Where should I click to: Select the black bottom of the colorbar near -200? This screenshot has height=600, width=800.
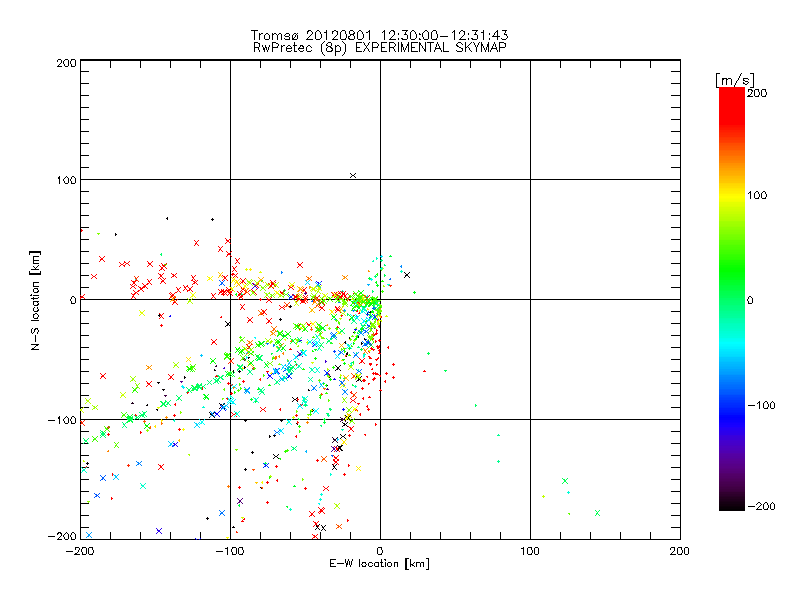pos(732,503)
